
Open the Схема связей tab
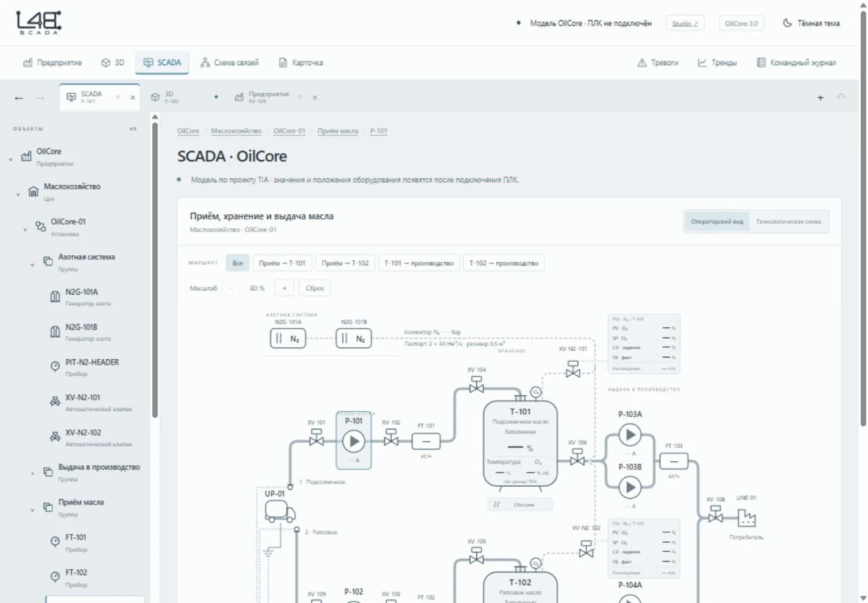[x=230, y=63]
